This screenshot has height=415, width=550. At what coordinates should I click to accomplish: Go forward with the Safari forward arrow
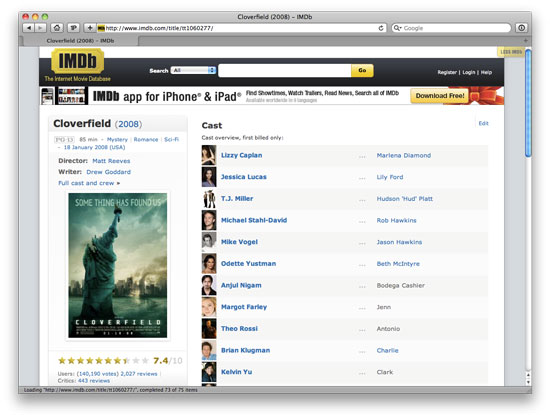(x=40, y=28)
